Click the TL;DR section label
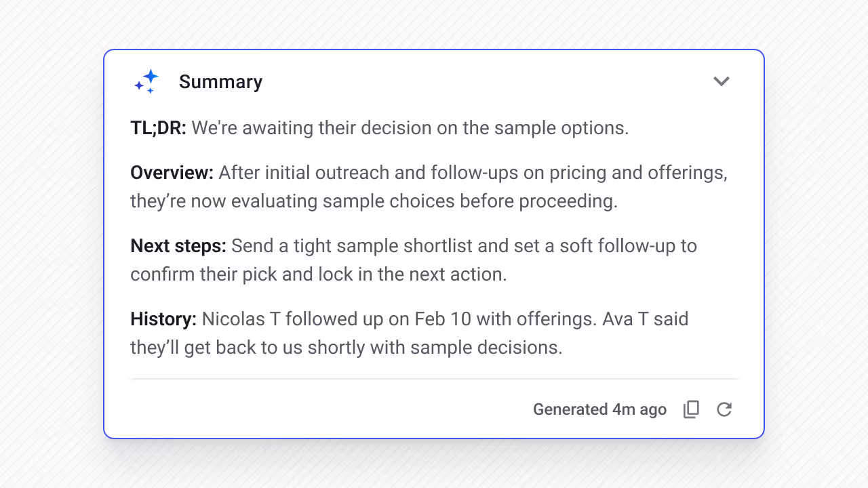 coord(158,127)
